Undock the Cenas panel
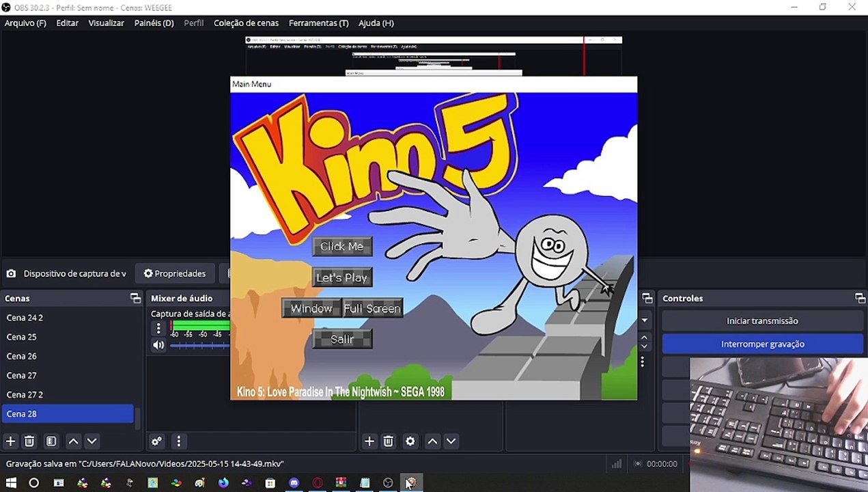Screen dimensions: 868x492 coord(135,298)
